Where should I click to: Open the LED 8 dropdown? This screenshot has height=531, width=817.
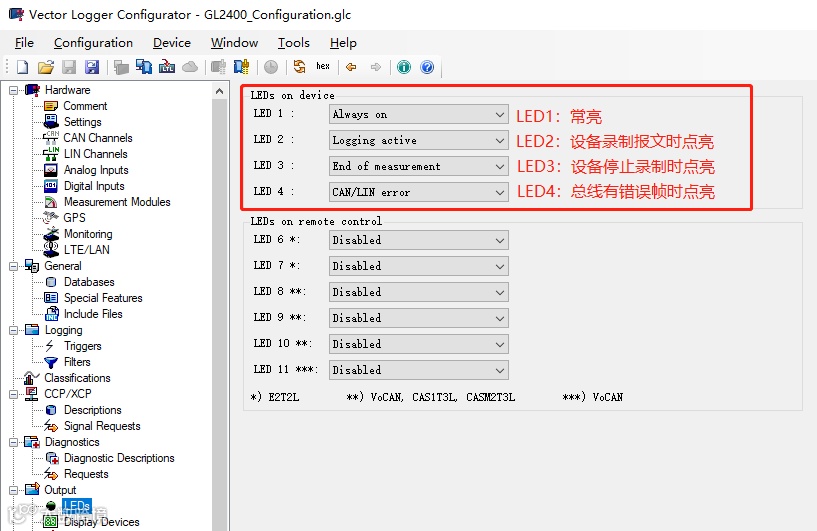pyautogui.click(x=418, y=292)
